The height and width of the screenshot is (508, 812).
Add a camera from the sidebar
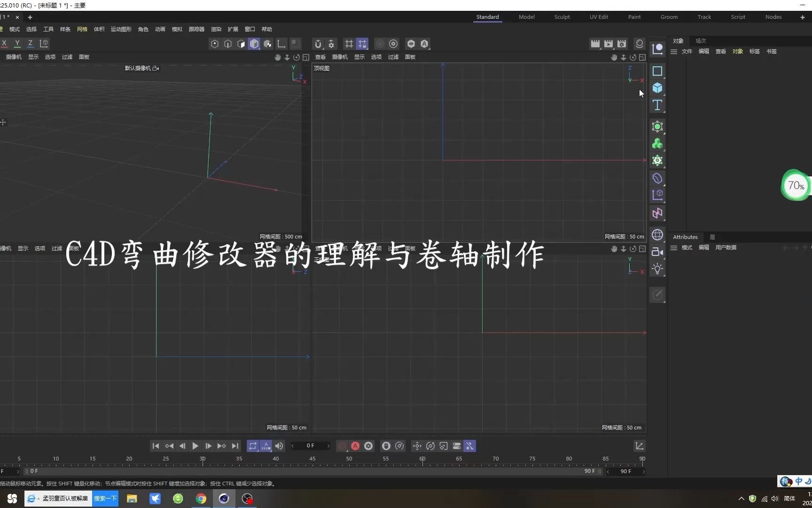(657, 252)
